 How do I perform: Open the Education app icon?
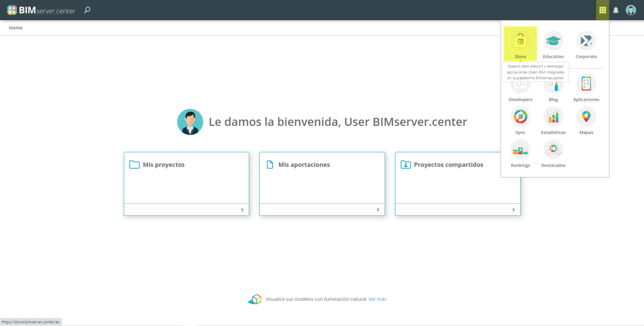[553, 42]
